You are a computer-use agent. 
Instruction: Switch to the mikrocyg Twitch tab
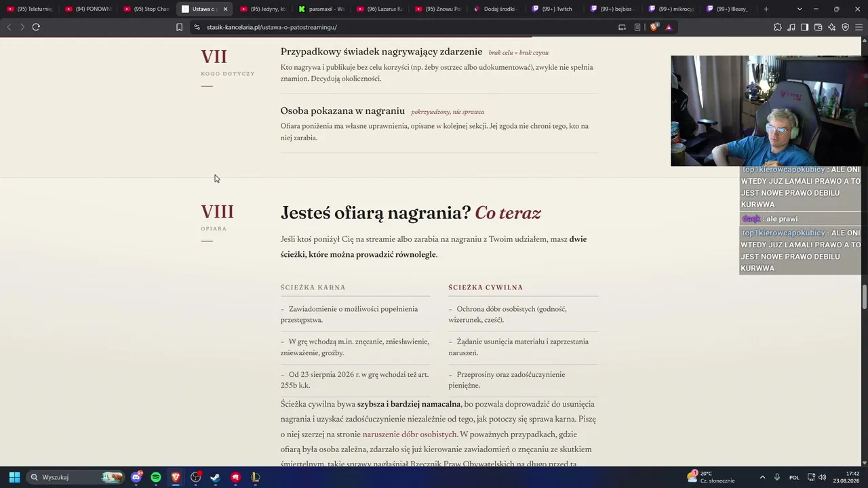coord(671,9)
